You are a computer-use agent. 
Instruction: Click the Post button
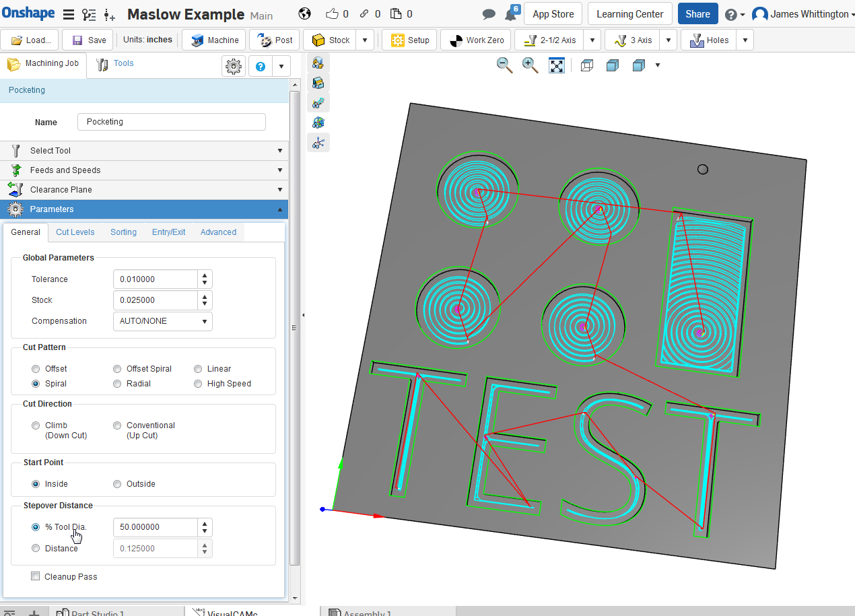coord(276,40)
